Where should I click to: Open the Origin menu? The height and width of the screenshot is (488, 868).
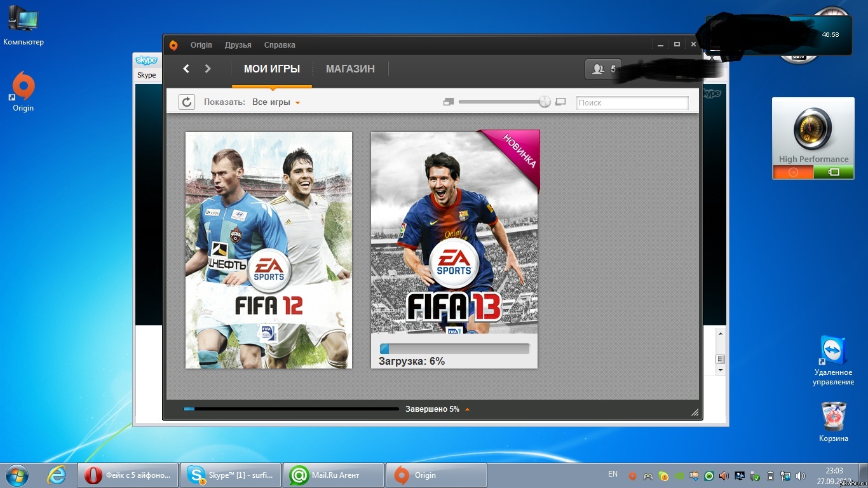[x=201, y=45]
